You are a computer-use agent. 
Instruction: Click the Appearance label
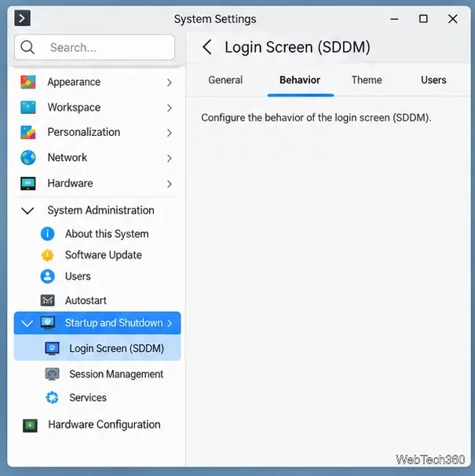[x=74, y=82]
